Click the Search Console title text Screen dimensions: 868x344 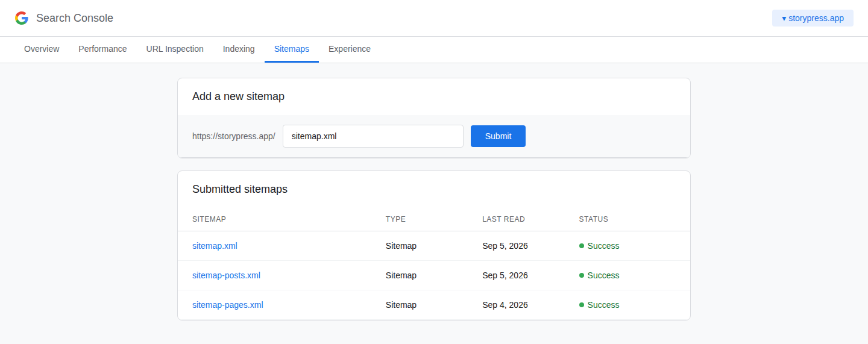pyautogui.click(x=75, y=18)
